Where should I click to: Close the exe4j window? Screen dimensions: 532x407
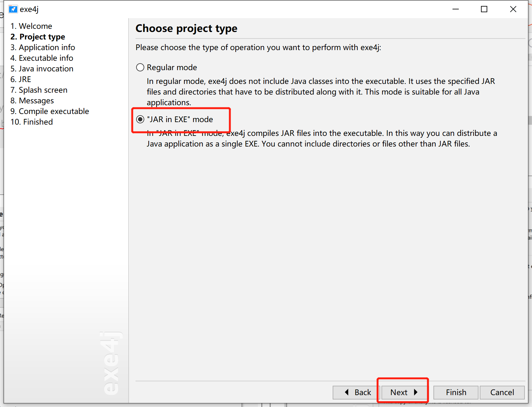513,9
